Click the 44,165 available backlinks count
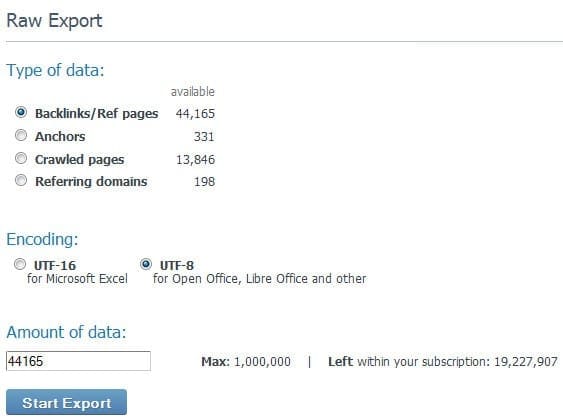 (x=195, y=114)
